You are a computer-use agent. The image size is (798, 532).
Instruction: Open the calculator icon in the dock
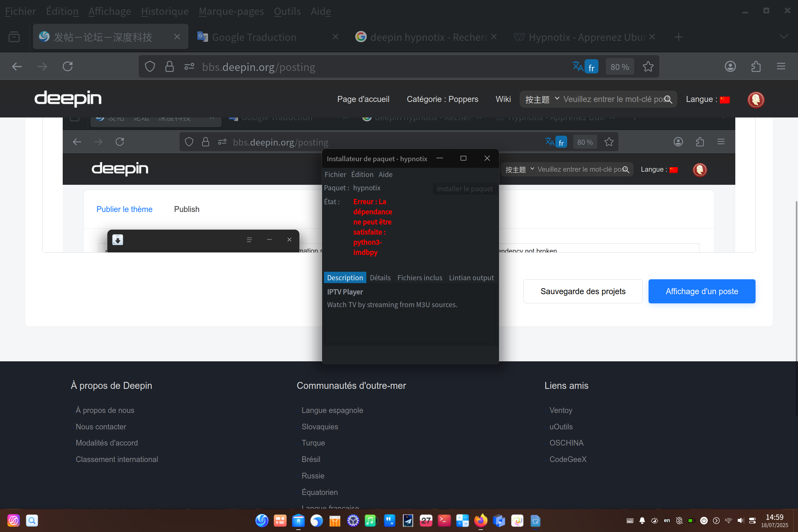point(462,521)
